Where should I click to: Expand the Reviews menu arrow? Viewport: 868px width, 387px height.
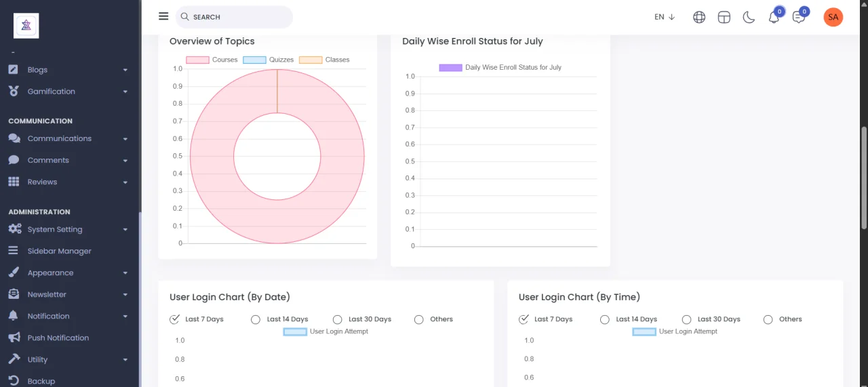125,182
